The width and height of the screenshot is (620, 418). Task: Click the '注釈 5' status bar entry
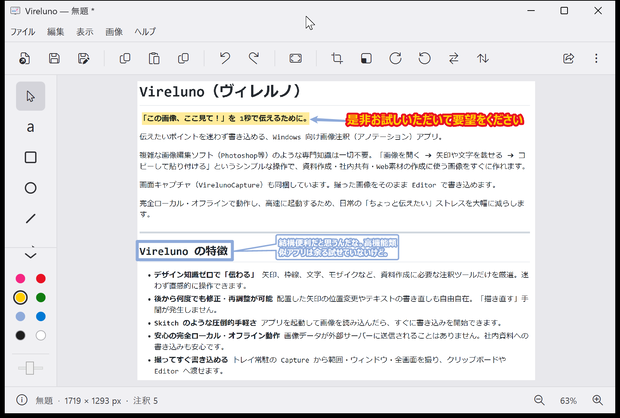(145, 401)
